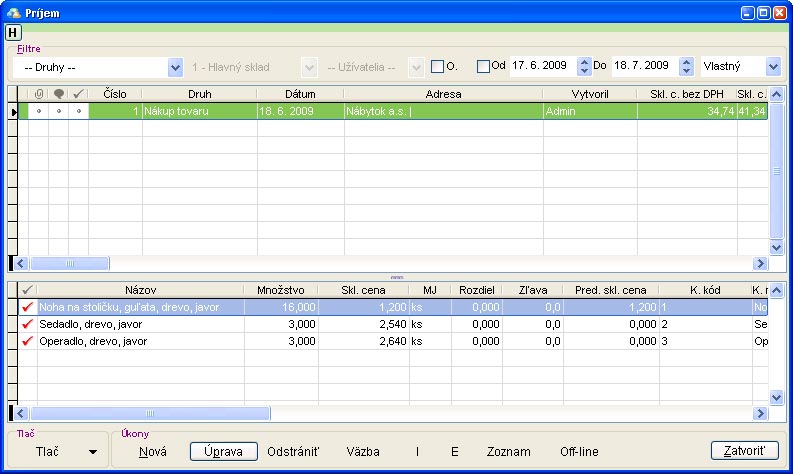Open the Tlač print dropdown arrow

click(93, 452)
